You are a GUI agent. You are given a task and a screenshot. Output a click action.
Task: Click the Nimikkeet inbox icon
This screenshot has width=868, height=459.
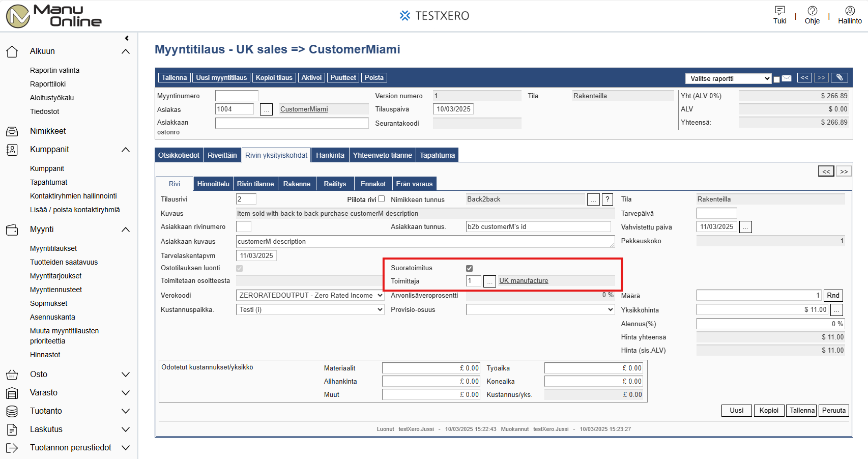coord(12,131)
